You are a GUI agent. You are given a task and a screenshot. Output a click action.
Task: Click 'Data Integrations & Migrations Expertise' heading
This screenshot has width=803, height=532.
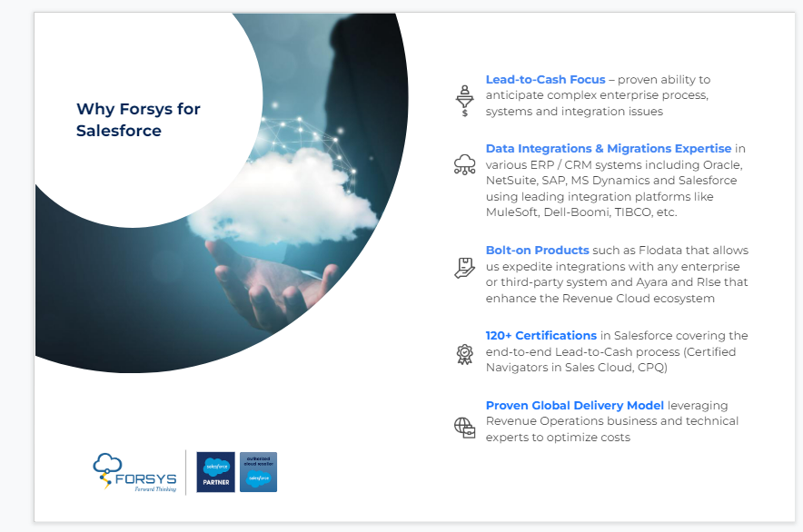(609, 149)
